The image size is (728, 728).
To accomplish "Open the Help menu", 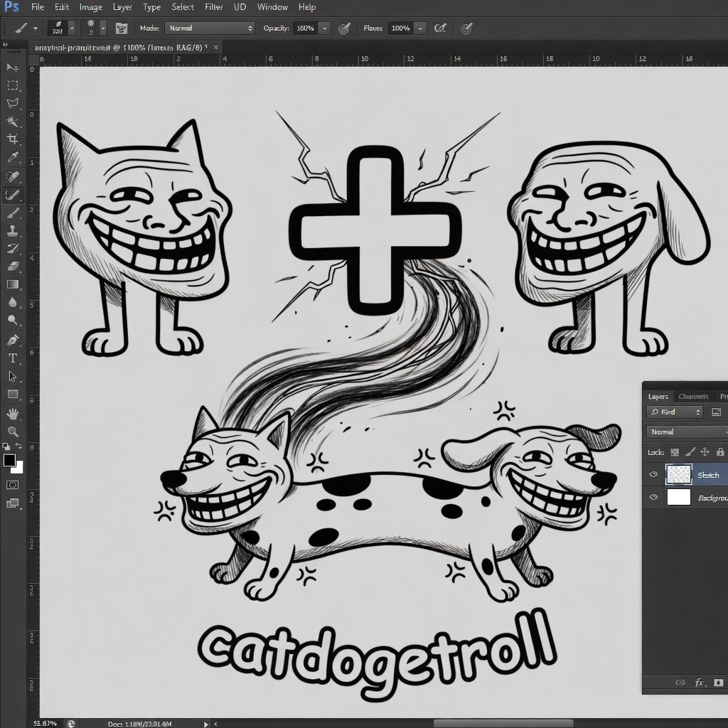I will (307, 7).
